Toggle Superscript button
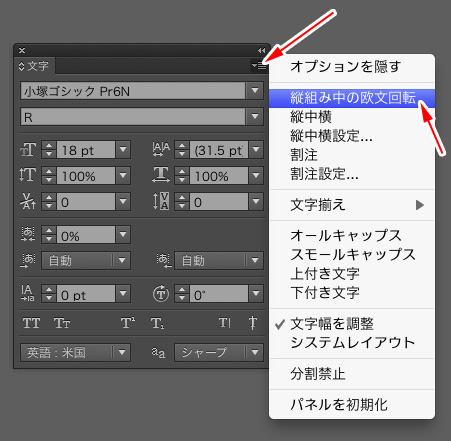The image size is (451, 441). [128, 323]
